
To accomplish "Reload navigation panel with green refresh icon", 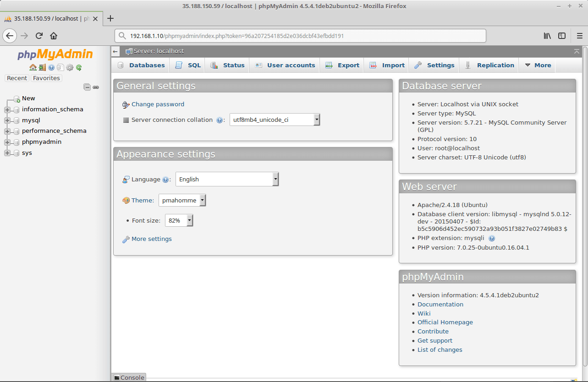I will pos(79,67).
